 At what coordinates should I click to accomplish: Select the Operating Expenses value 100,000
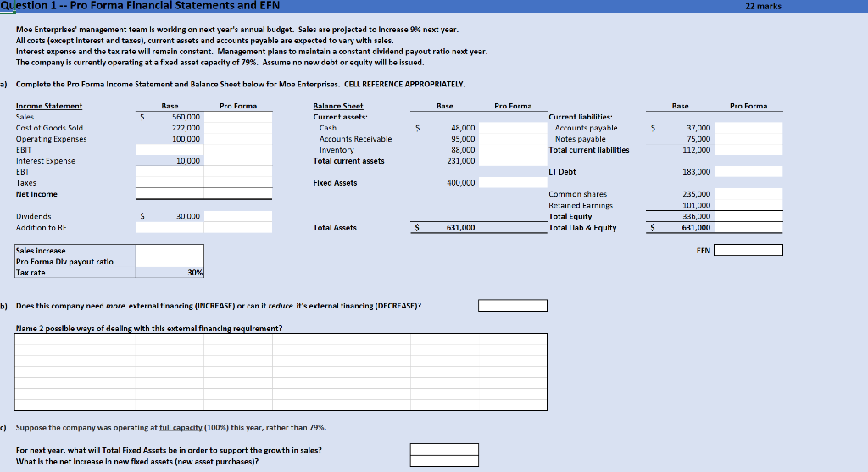coord(186,139)
